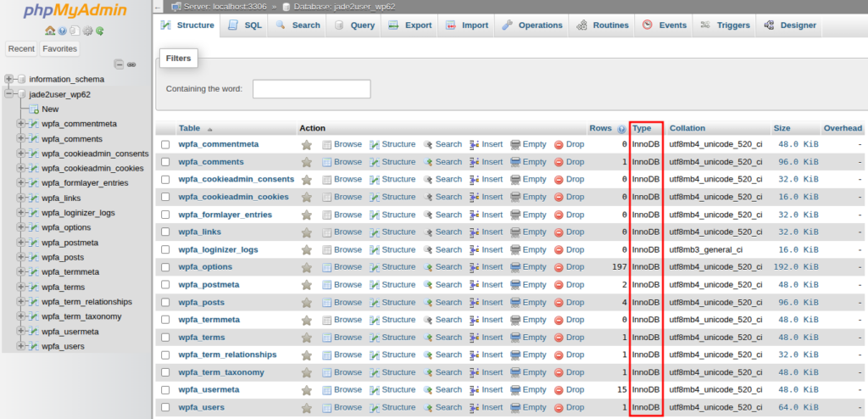Image resolution: width=868 pixels, height=419 pixels.
Task: Tick the checkbox for wpfa_options
Action: coord(165,267)
